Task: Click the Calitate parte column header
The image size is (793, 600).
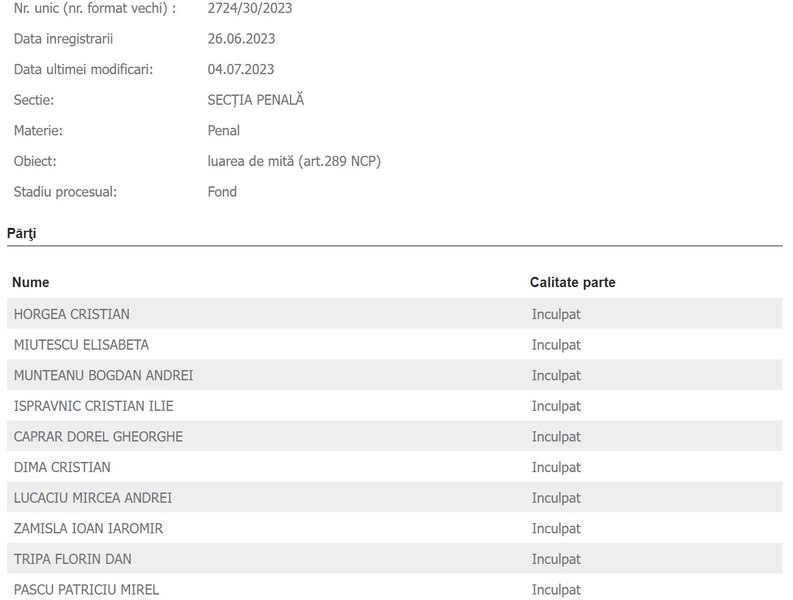Action: (x=572, y=282)
